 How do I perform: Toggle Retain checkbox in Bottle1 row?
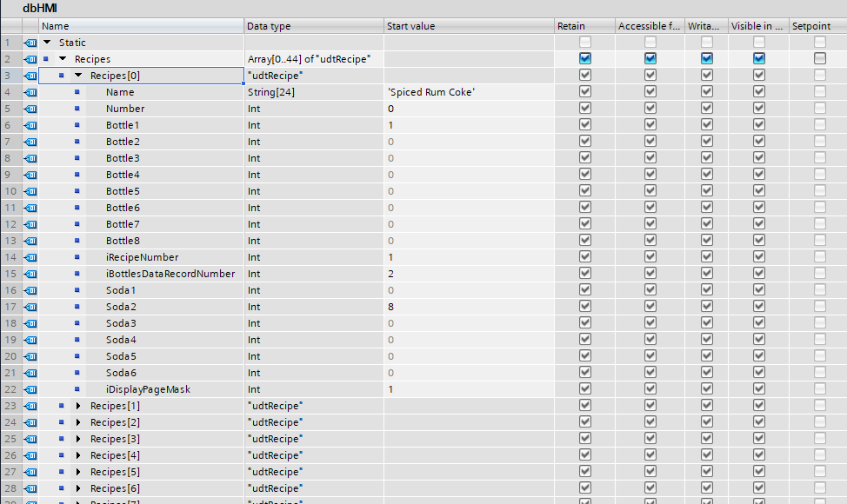click(585, 124)
